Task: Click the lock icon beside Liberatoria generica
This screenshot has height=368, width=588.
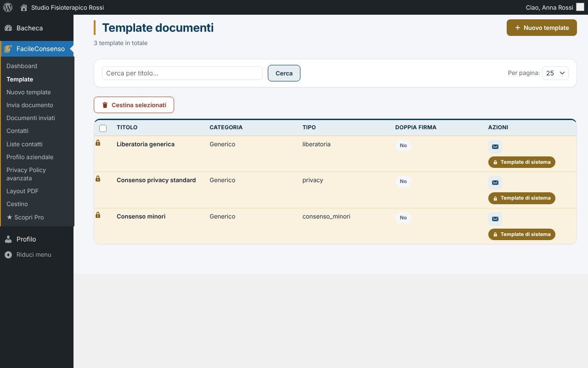Action: coord(98,143)
